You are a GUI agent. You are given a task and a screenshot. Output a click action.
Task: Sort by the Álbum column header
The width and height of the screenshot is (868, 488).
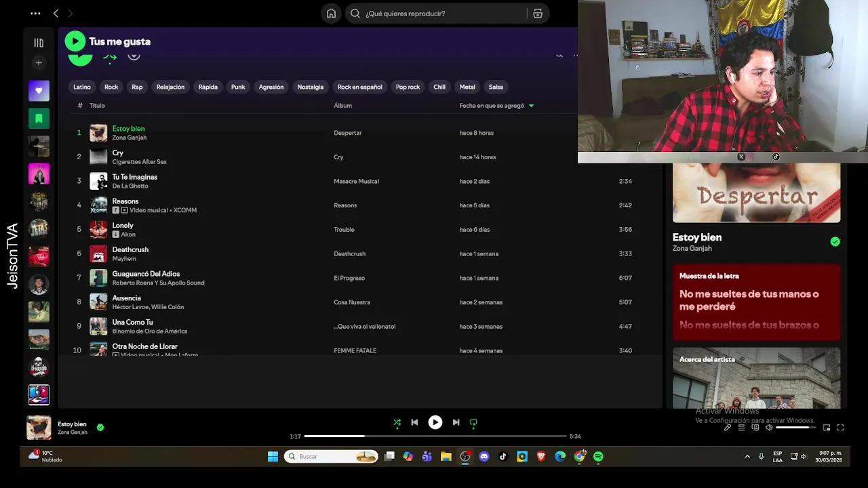pos(342,106)
